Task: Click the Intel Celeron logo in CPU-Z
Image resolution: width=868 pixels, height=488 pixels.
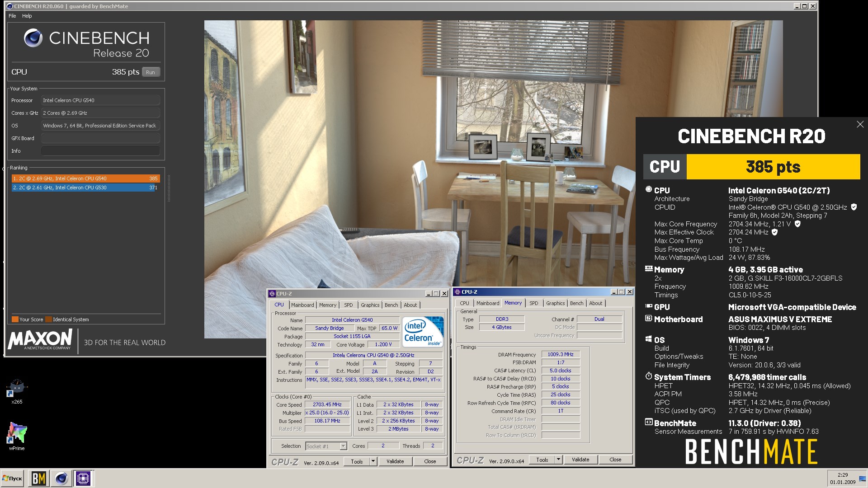Action: tap(423, 331)
